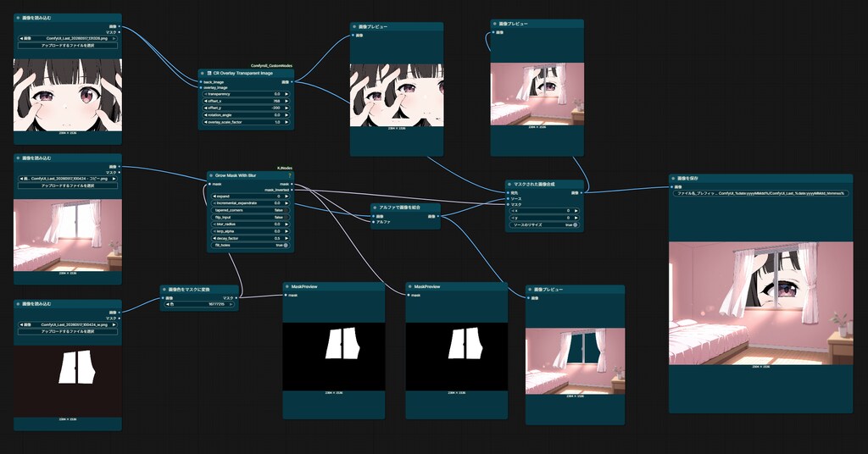
Task: Collapse the 画像を読み込む node showing the mask image
Action: click(18, 304)
